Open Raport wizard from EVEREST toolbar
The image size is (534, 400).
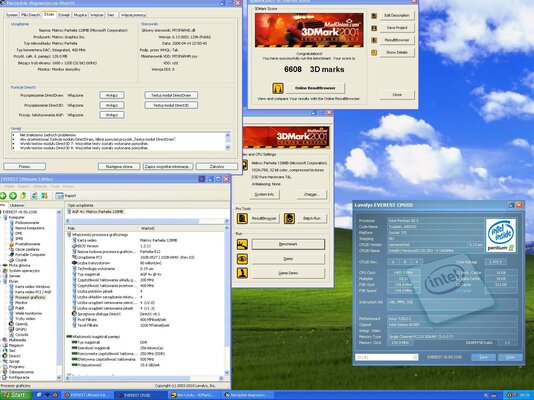click(x=66, y=196)
